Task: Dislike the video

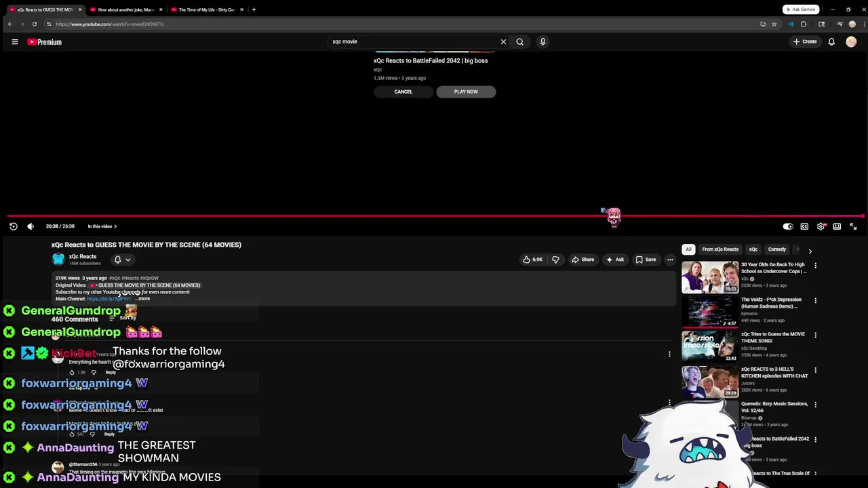Action: (555, 260)
